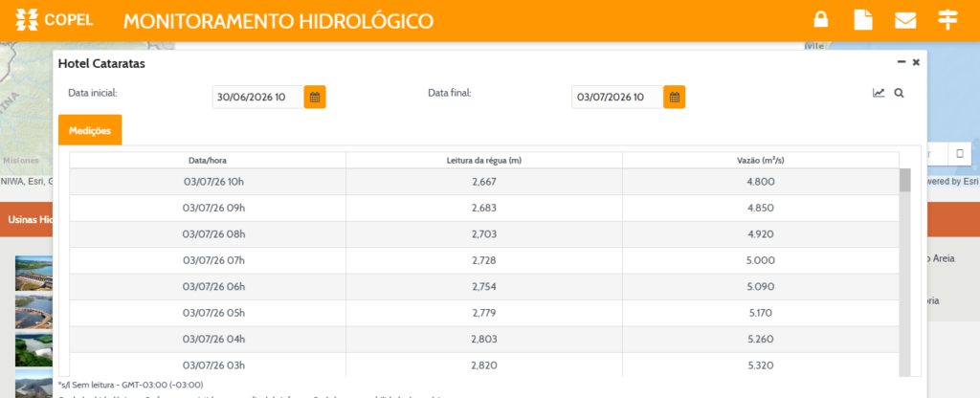Select row 03/07/26 10h
This screenshot has height=398, width=980.
pyautogui.click(x=484, y=182)
